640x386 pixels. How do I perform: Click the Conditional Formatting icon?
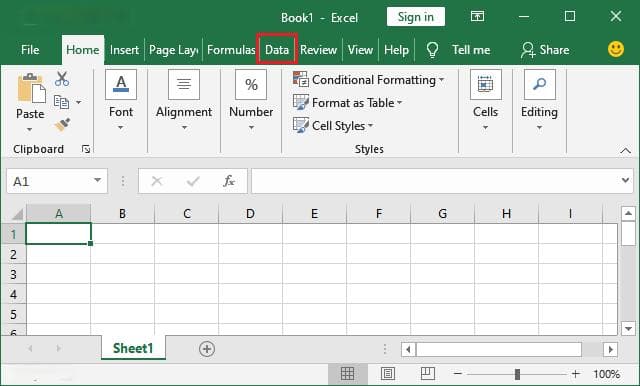tap(301, 79)
